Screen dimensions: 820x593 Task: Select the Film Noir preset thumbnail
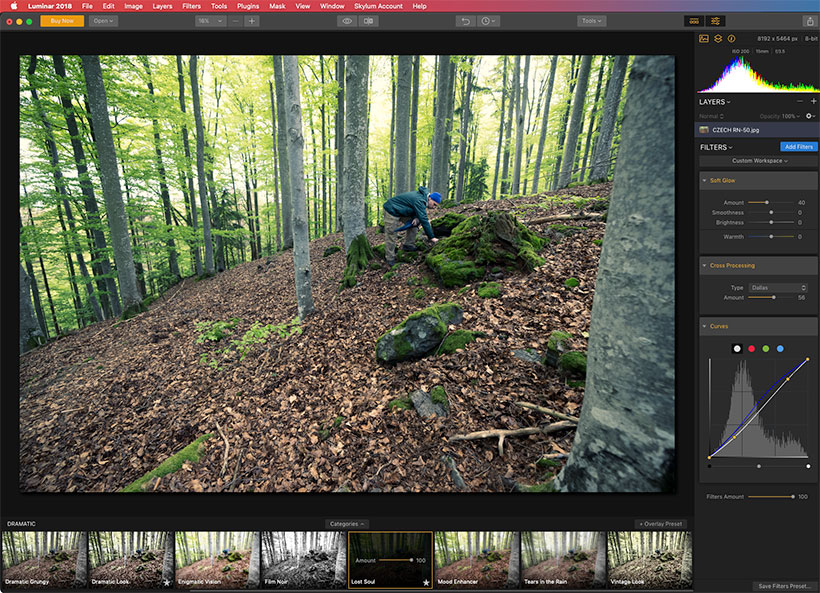(304, 560)
